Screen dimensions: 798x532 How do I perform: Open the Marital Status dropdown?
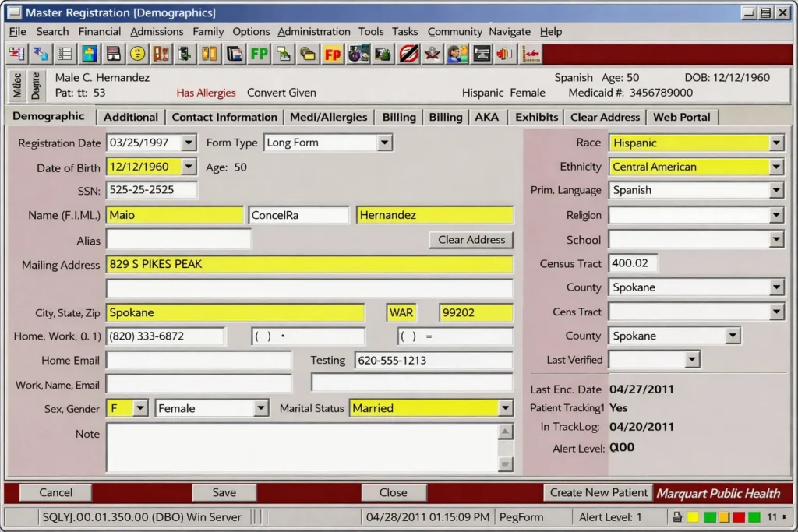point(506,407)
